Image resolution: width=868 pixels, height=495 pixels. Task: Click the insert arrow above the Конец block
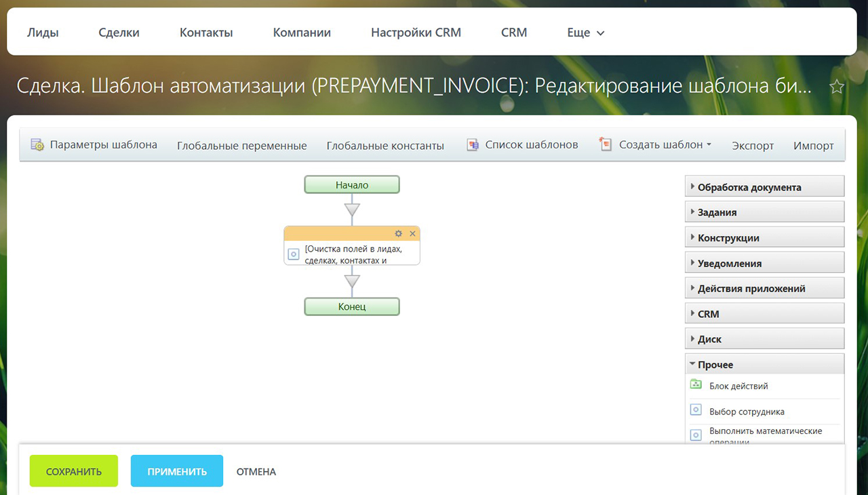coord(352,281)
